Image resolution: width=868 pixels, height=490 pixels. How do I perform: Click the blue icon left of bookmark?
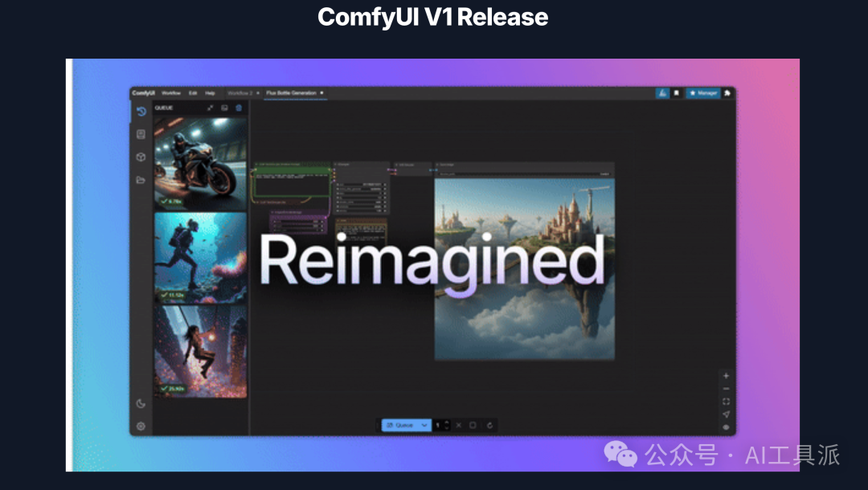(662, 93)
